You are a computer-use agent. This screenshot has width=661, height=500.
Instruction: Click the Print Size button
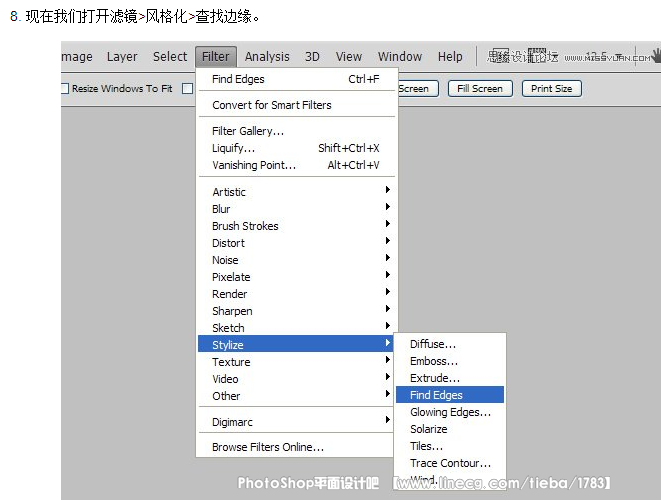coord(551,89)
